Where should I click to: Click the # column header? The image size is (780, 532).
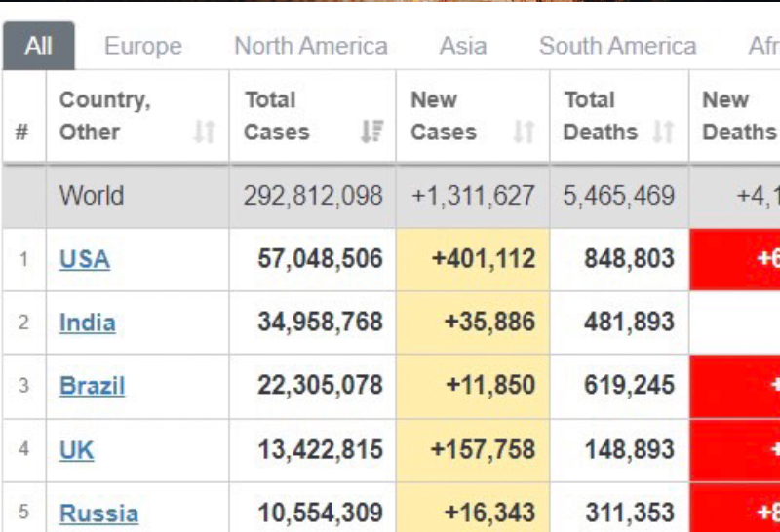[x=22, y=132]
